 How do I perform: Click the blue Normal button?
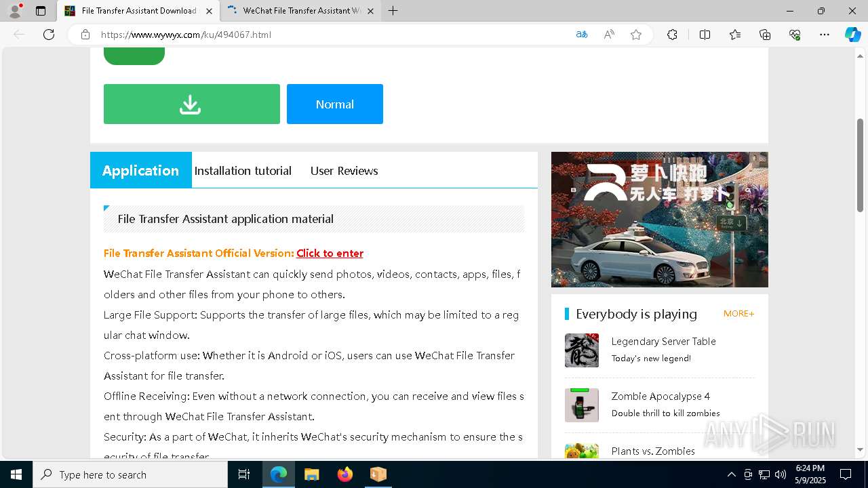pyautogui.click(x=335, y=104)
